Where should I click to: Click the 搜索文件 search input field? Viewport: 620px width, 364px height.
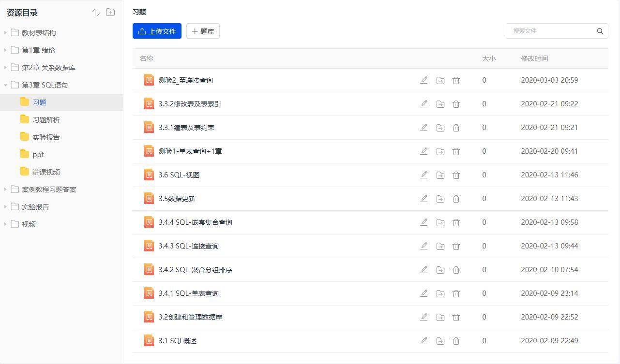pos(551,31)
